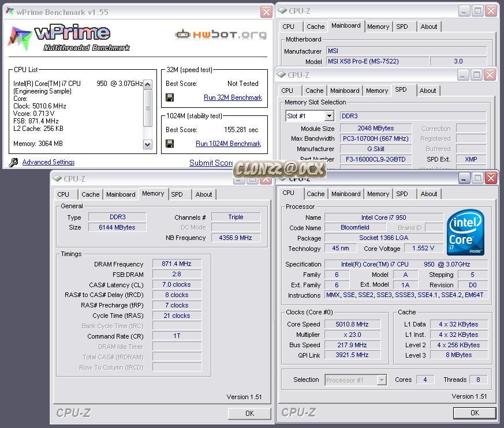Minimize the CPU-Z SPD window
Screen dimensions: 504x428
[462, 75]
